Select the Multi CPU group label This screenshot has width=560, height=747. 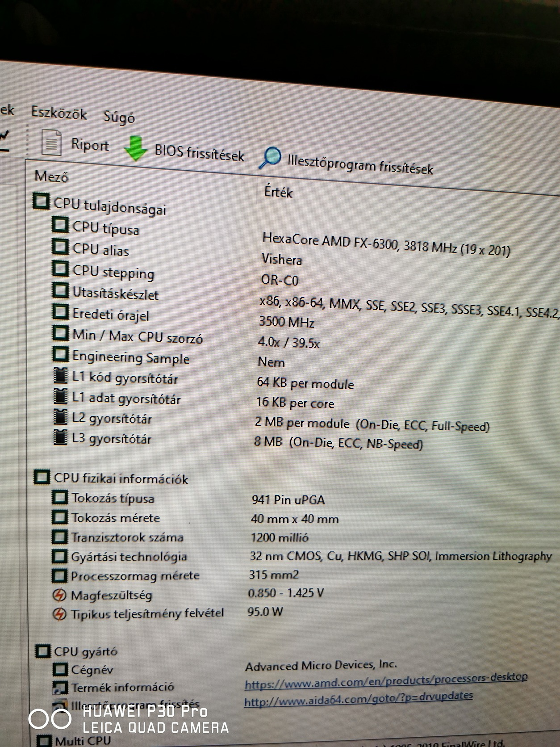[83, 740]
